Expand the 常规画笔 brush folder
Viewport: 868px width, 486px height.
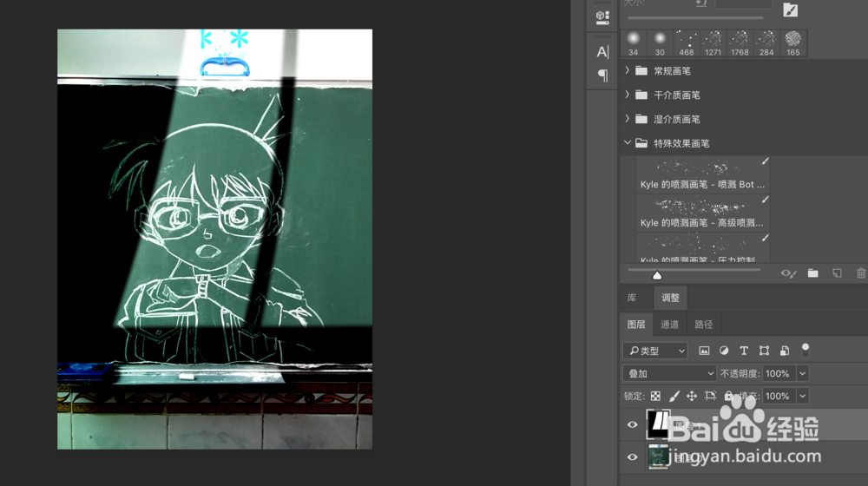click(628, 70)
